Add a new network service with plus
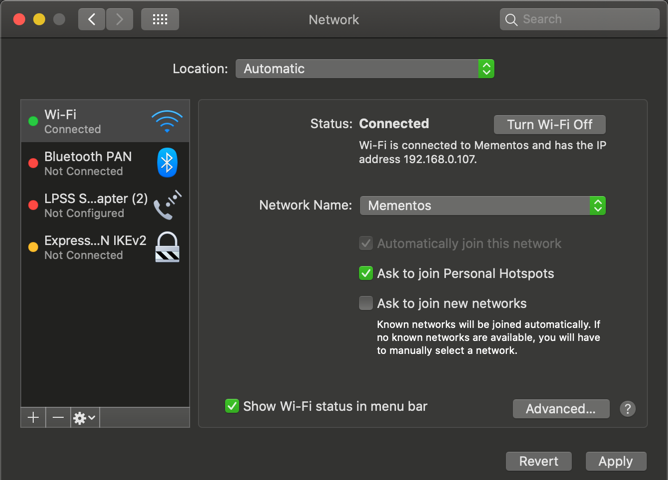 [x=33, y=418]
